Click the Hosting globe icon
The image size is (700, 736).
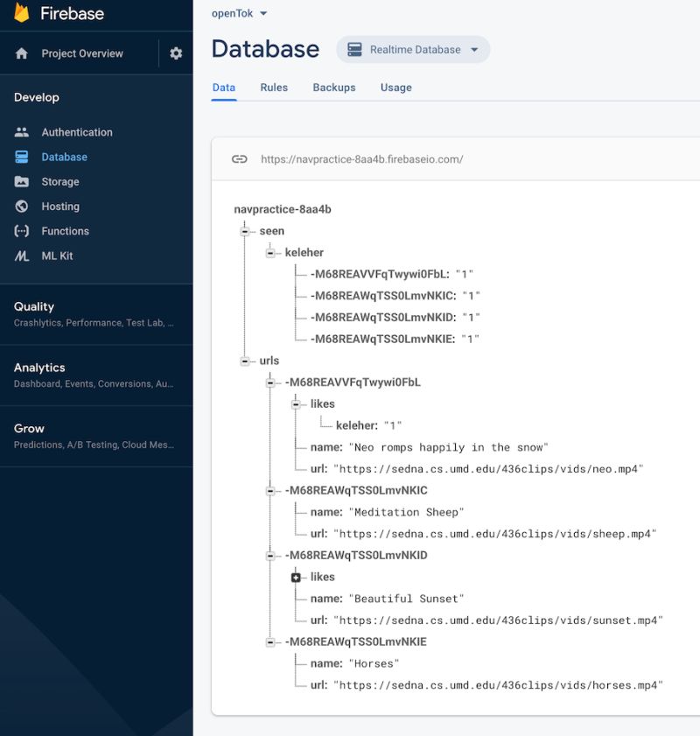22,206
